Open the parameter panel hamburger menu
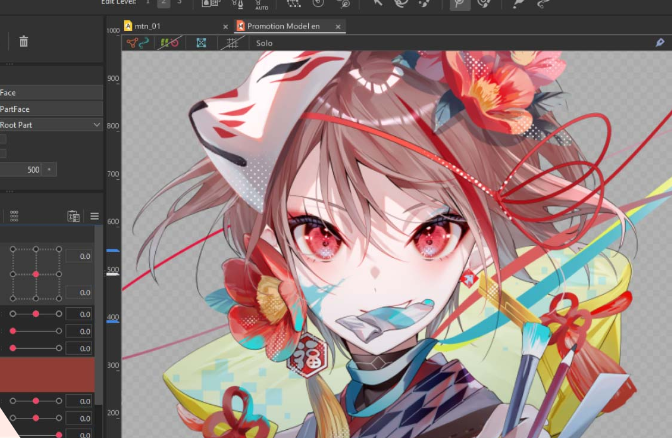This screenshot has width=672, height=438. click(94, 216)
